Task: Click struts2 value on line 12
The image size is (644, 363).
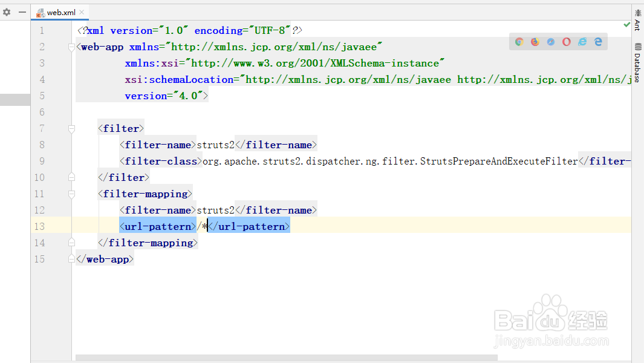Action: 216,210
